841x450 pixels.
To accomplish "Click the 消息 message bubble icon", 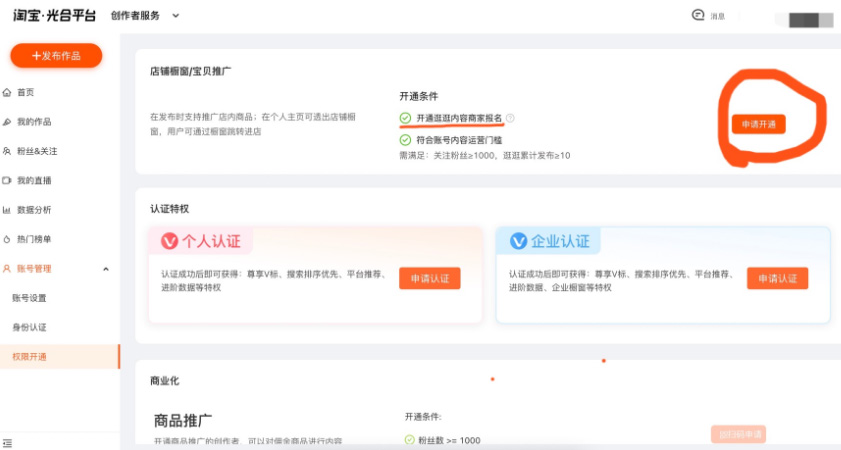I will click(698, 15).
